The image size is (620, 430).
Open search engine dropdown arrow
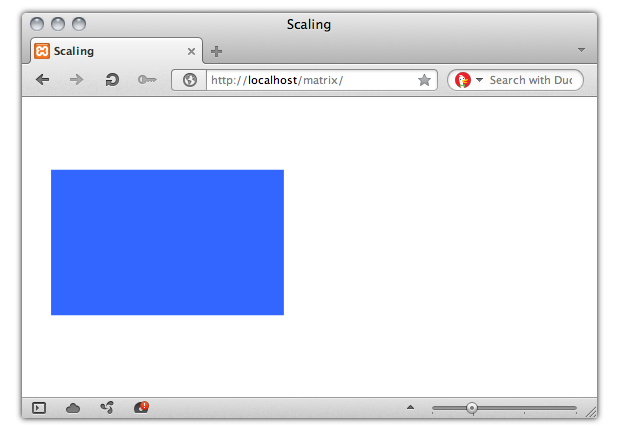tap(479, 80)
